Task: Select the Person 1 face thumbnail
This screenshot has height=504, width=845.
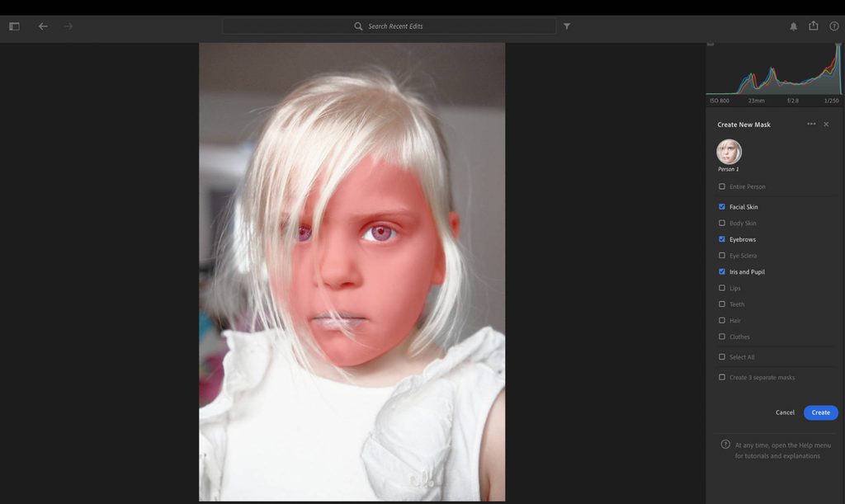Action: 729,152
